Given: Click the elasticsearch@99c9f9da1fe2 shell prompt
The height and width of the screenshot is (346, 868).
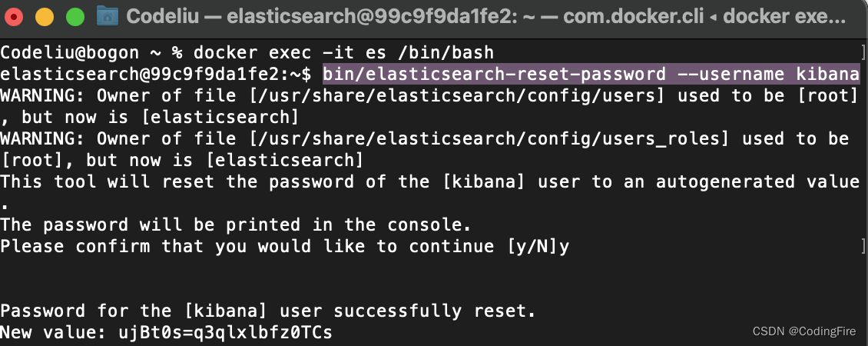Looking at the screenshot, I should coord(156,75).
